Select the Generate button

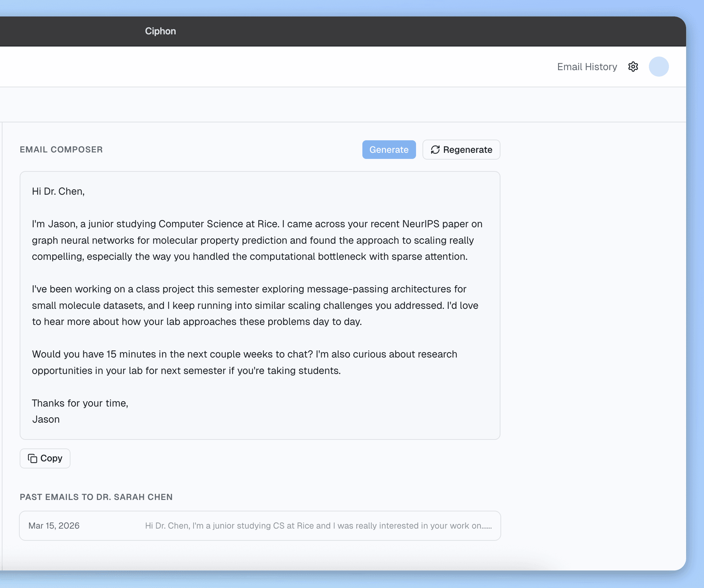[x=389, y=150]
